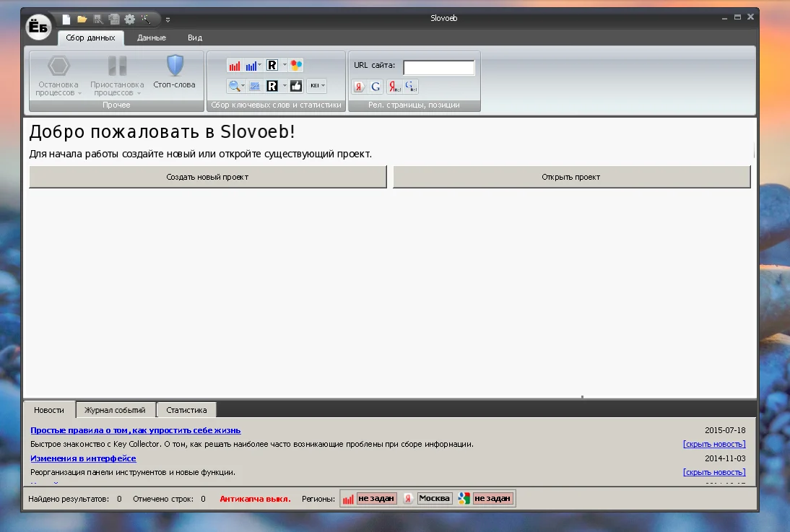This screenshot has width=790, height=532.
Task: Click the Антикапча выкл. status text
Action: 255,499
